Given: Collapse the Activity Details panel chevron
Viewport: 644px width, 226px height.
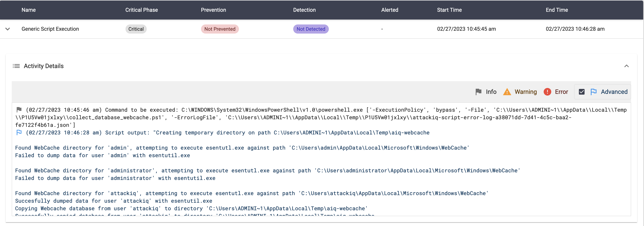Looking at the screenshot, I should (x=626, y=66).
